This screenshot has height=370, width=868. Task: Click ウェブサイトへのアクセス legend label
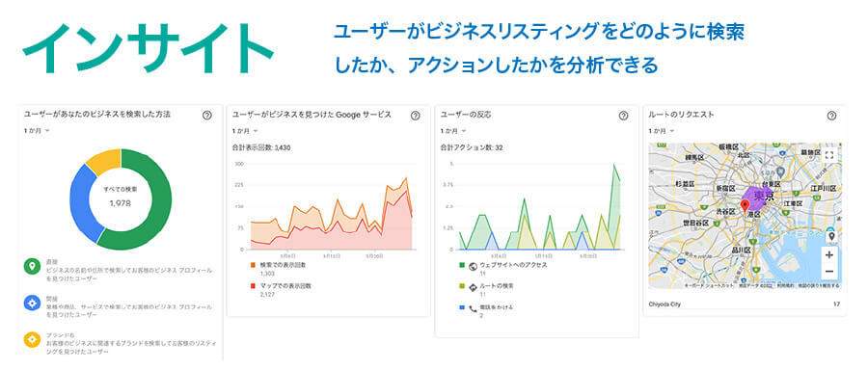click(x=513, y=265)
